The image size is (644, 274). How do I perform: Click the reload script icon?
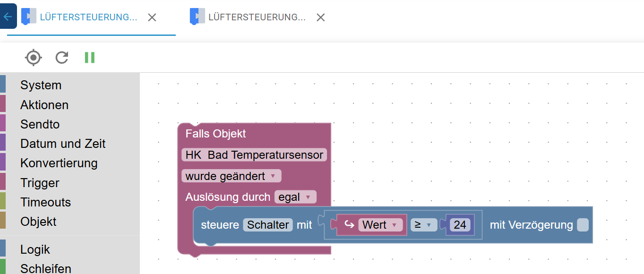pos(62,58)
